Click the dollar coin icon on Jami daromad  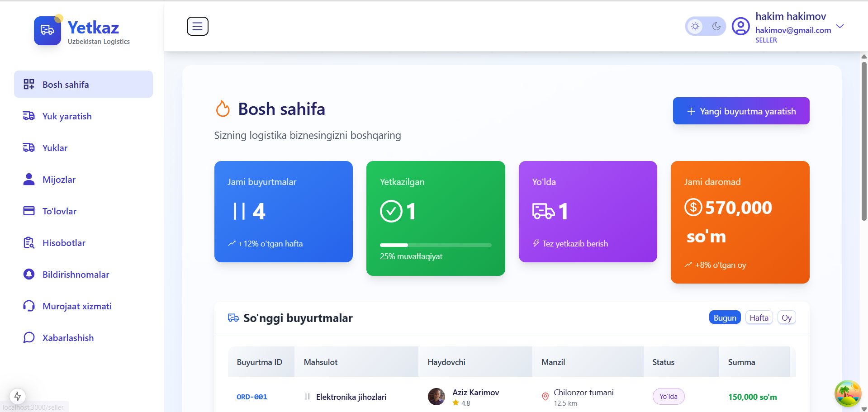693,208
